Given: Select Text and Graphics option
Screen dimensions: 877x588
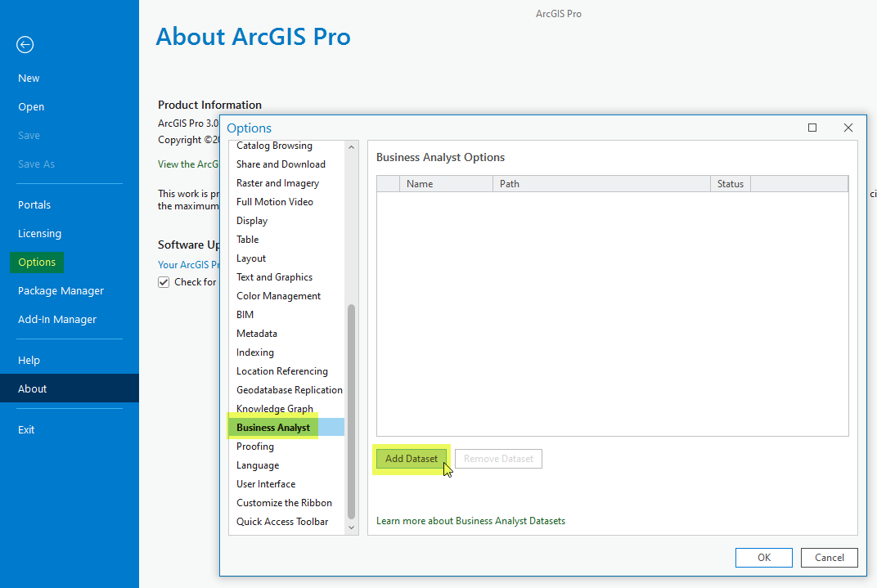Looking at the screenshot, I should coord(274,277).
